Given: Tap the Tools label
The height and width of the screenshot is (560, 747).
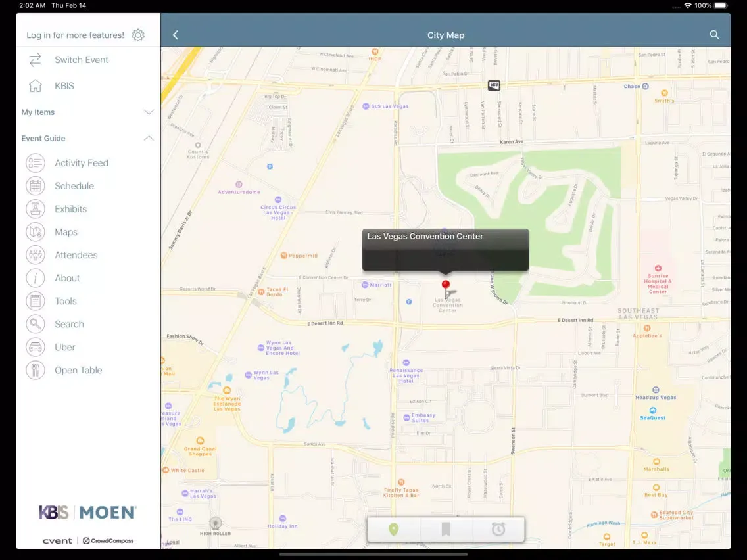Looking at the screenshot, I should (66, 301).
